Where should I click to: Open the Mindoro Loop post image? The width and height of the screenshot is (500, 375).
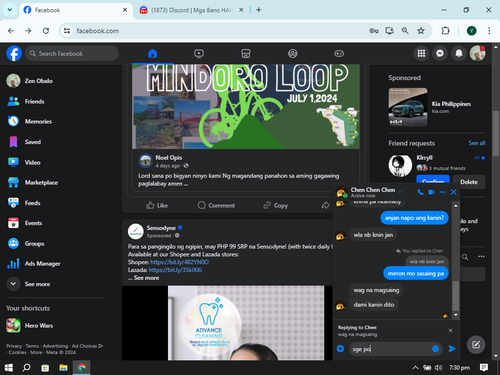pyautogui.click(x=246, y=107)
